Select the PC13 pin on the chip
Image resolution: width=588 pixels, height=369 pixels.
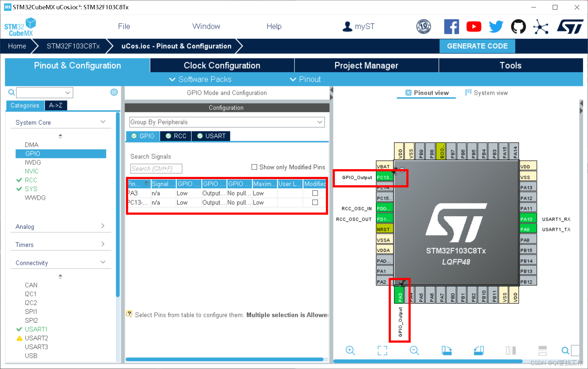(x=384, y=178)
